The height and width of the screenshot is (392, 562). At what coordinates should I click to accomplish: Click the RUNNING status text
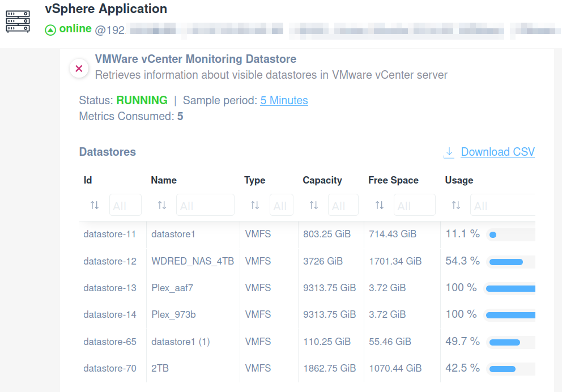[142, 100]
